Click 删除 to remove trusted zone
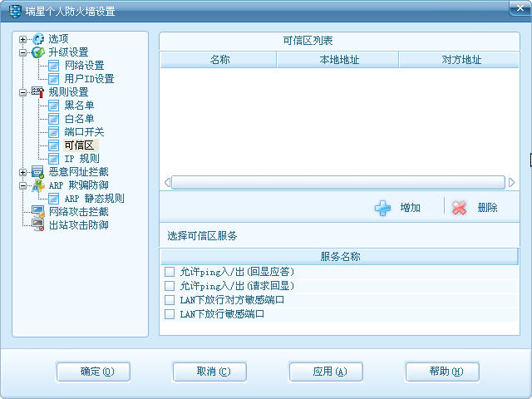The width and height of the screenshot is (532, 399). pos(487,208)
